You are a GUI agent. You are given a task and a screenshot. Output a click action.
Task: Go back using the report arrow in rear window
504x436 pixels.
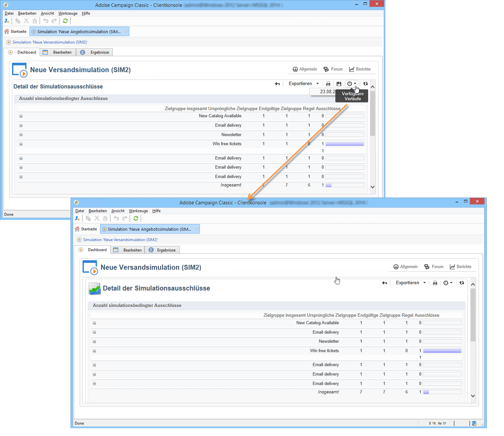277,84
